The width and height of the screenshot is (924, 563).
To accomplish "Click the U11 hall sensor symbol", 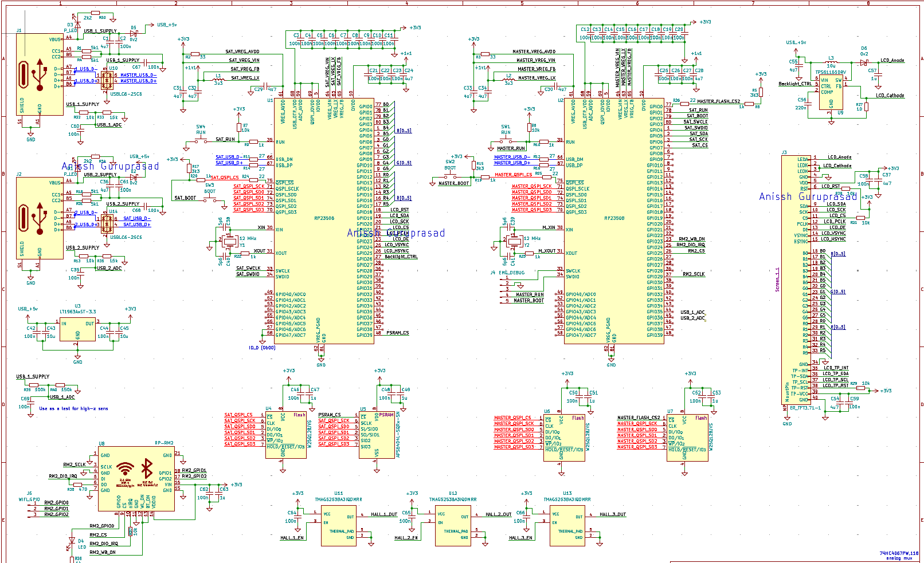I will (338, 526).
